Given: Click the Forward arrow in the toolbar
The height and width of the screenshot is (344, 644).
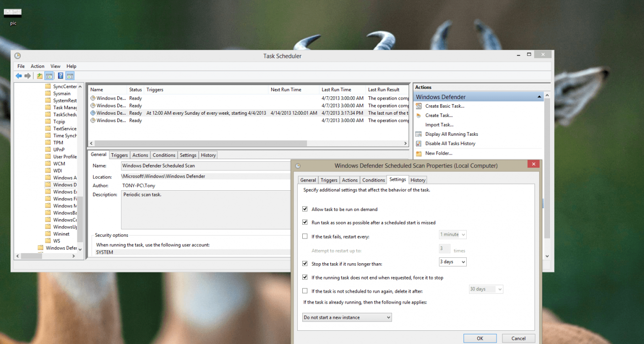Looking at the screenshot, I should 27,76.
